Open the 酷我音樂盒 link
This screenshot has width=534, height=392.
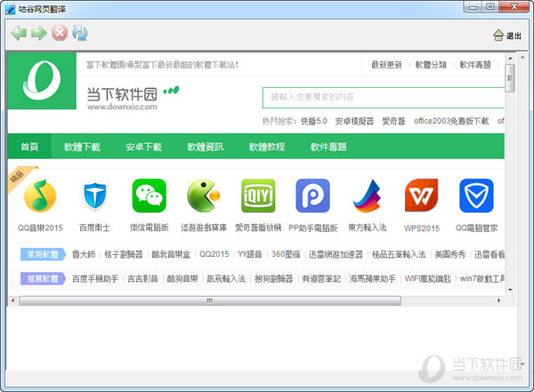(x=171, y=254)
